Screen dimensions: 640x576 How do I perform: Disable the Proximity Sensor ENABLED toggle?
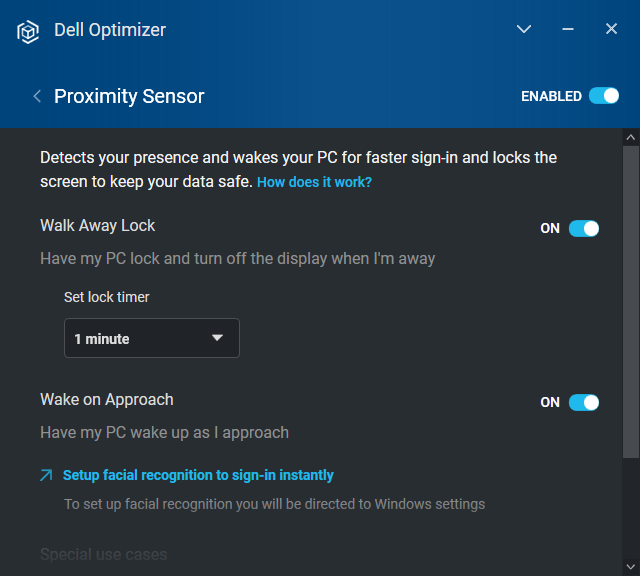click(604, 96)
